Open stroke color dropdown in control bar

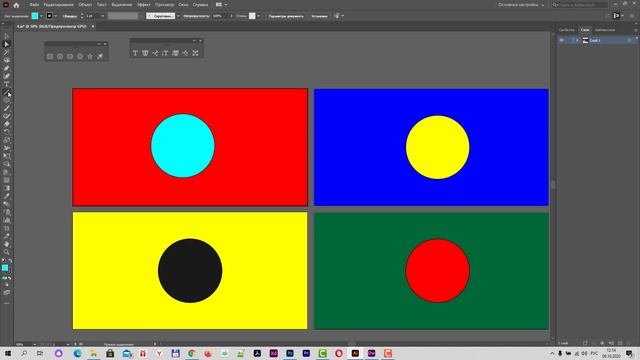pyautogui.click(x=56, y=16)
